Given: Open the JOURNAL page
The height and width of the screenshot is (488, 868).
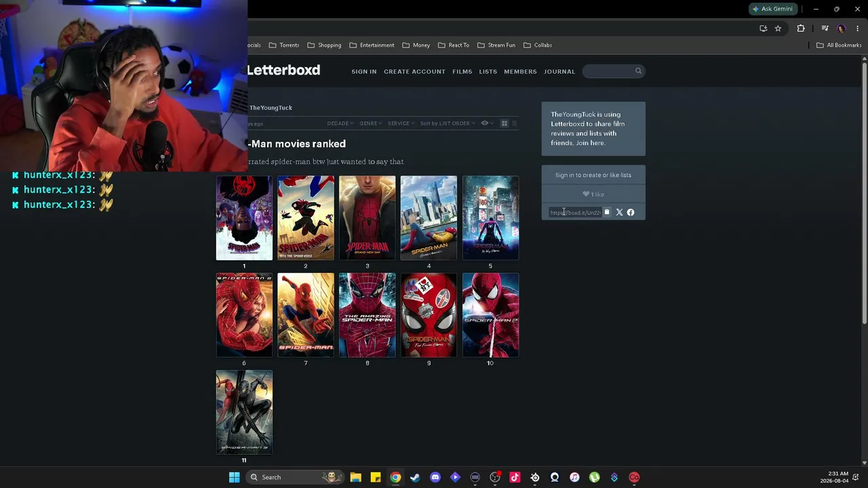Looking at the screenshot, I should [559, 71].
